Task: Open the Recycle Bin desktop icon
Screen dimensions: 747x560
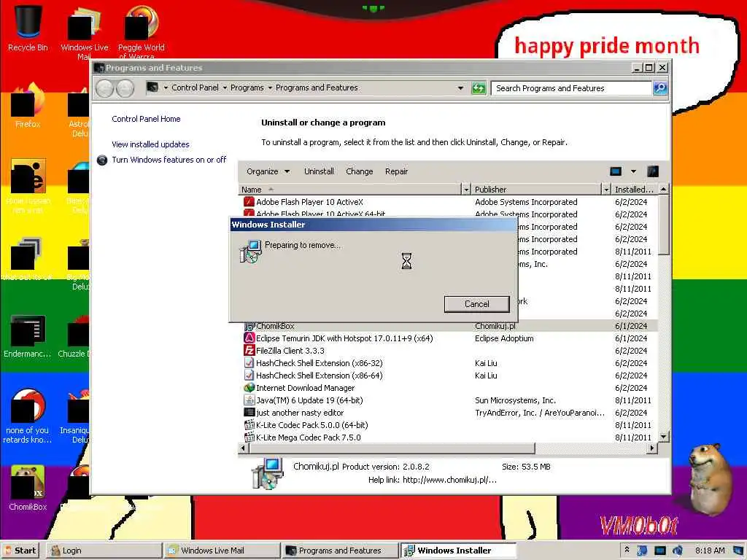Action: pos(28,28)
